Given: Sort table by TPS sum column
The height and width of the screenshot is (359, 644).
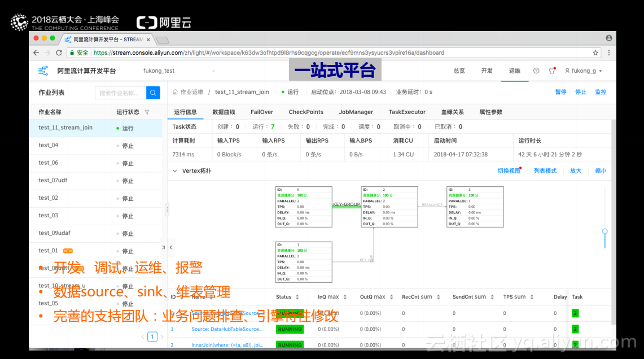Looking at the screenshot, I should pyautogui.click(x=532, y=297).
